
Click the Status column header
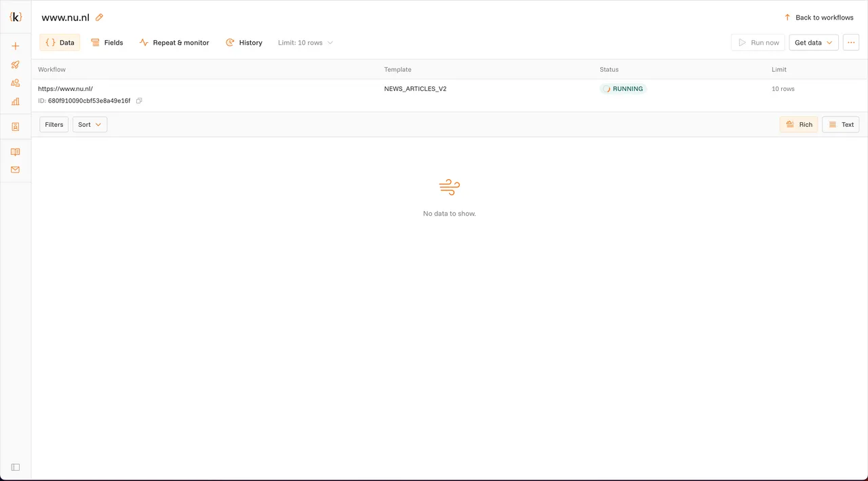[609, 69]
